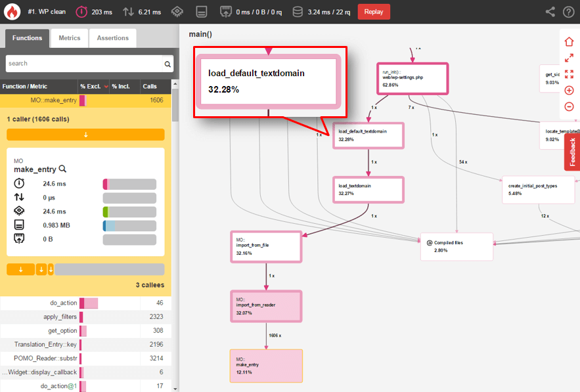The width and height of the screenshot is (580, 392).
Task: Expand the second callee arrow button
Action: tap(41, 270)
